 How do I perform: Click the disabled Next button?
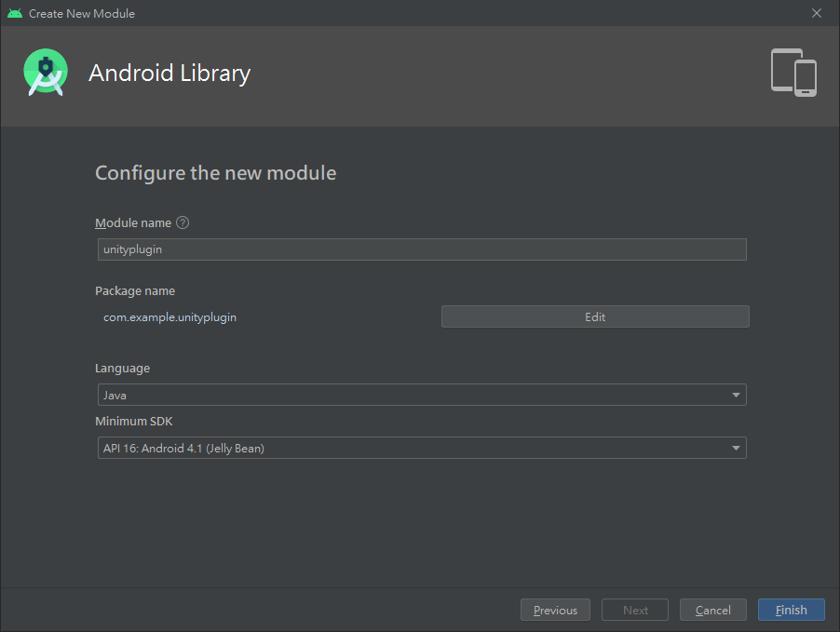click(635, 610)
